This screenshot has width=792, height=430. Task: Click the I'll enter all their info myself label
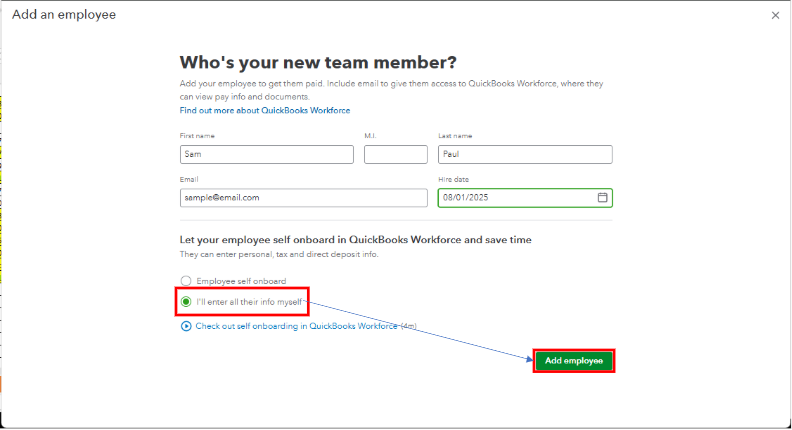249,301
